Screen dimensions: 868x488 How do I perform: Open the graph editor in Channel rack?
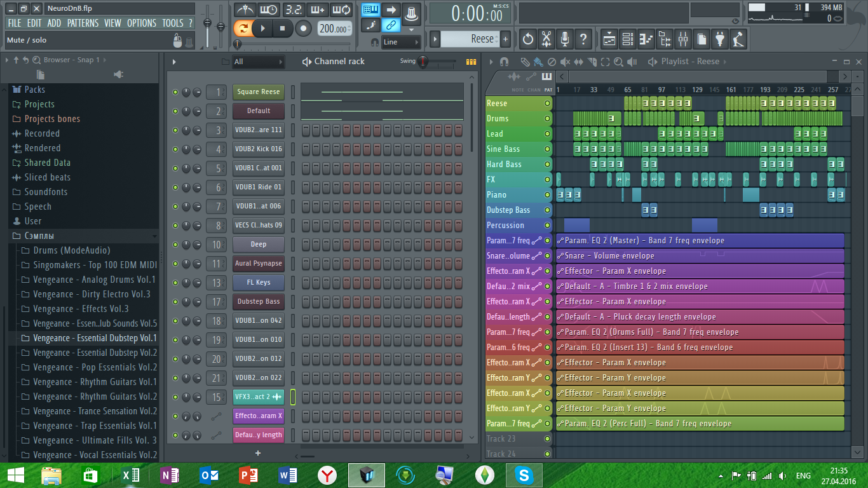click(x=471, y=62)
